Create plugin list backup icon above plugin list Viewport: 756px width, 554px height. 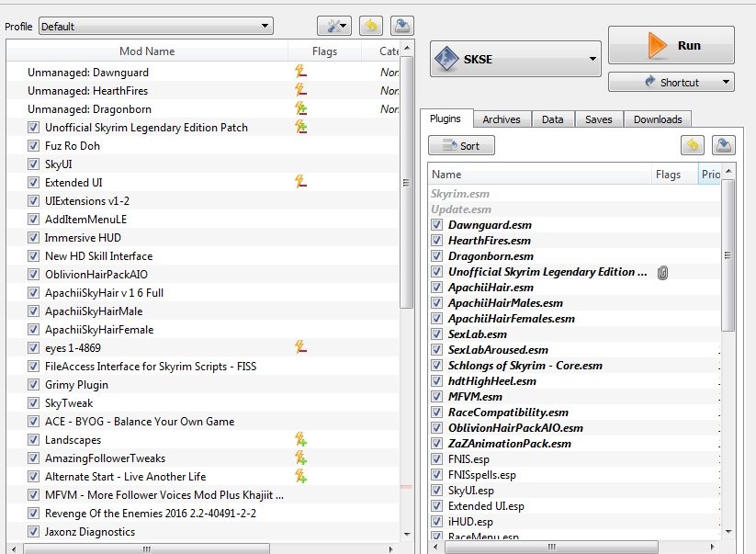(x=723, y=145)
